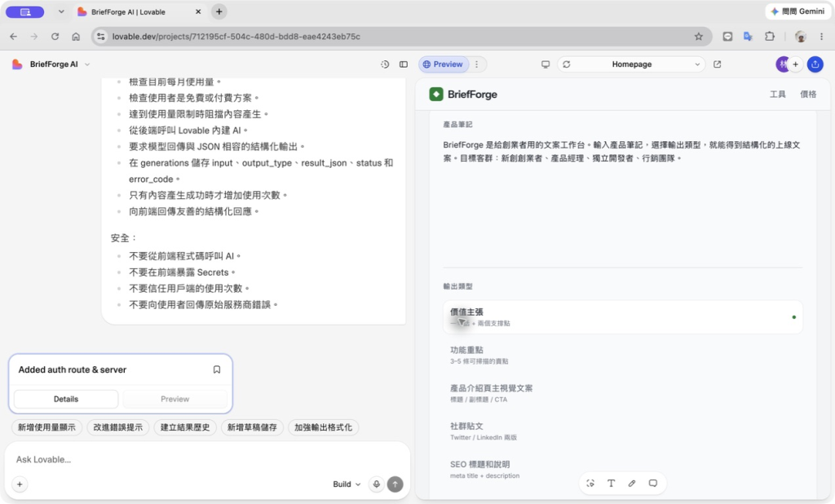The height and width of the screenshot is (504, 835).
Task: Start voice input with microphone icon
Action: [x=377, y=484]
